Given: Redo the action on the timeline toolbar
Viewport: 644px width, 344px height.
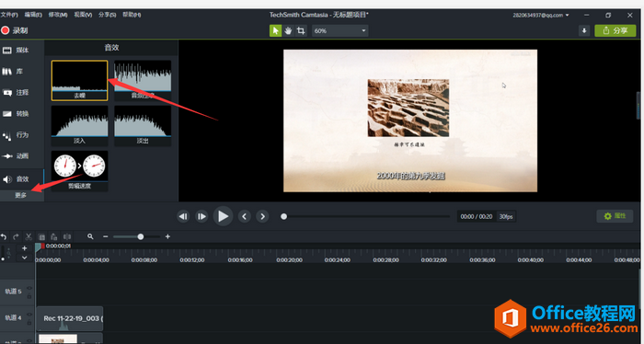Looking at the screenshot, I should click(16, 237).
